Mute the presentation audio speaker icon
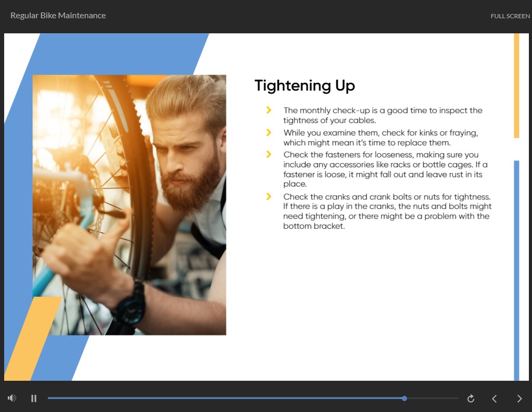 pos(12,398)
